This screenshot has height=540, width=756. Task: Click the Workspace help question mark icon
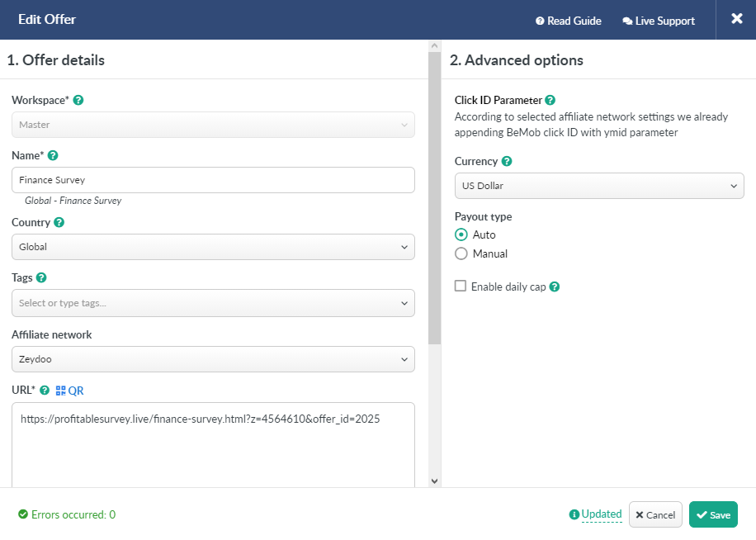point(78,100)
